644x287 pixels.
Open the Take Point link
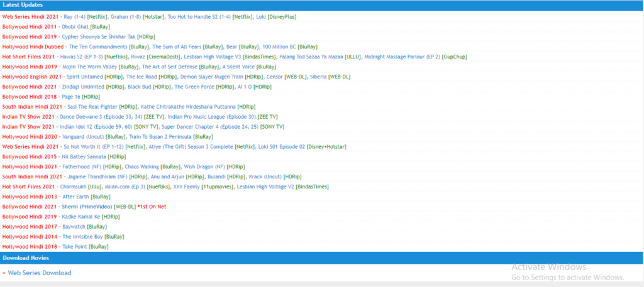point(75,246)
